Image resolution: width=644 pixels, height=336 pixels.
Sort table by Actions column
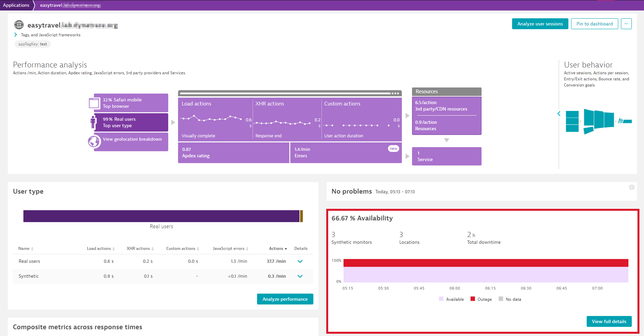[278, 249]
